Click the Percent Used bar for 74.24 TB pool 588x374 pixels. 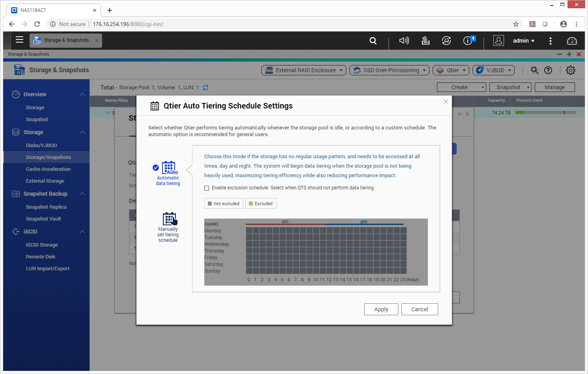[546, 113]
